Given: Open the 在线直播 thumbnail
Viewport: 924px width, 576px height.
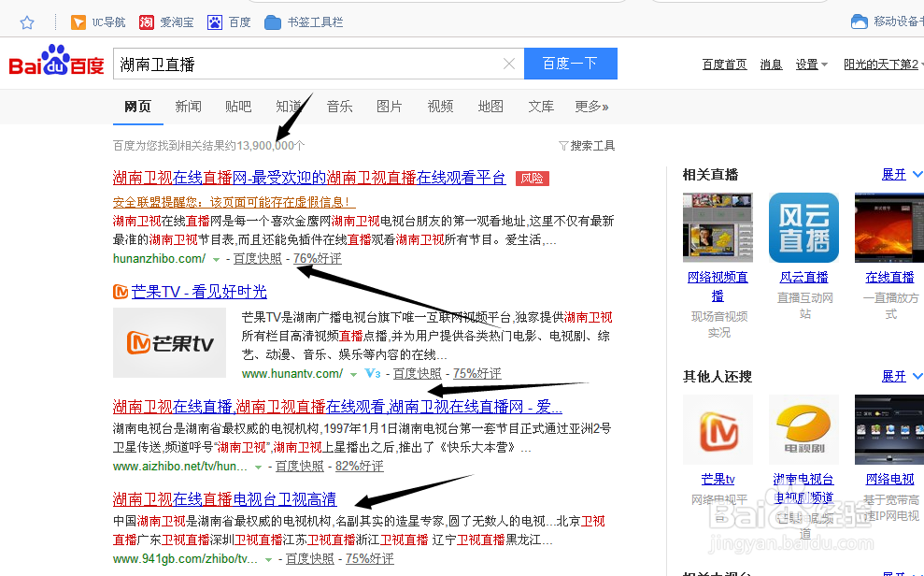Looking at the screenshot, I should pyautogui.click(x=889, y=227).
